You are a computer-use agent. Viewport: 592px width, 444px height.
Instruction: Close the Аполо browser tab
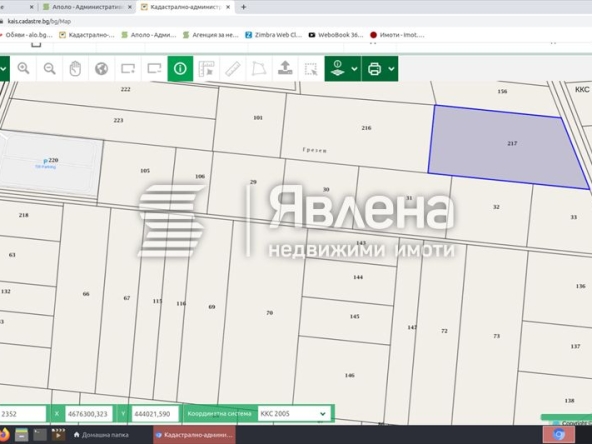click(130, 7)
